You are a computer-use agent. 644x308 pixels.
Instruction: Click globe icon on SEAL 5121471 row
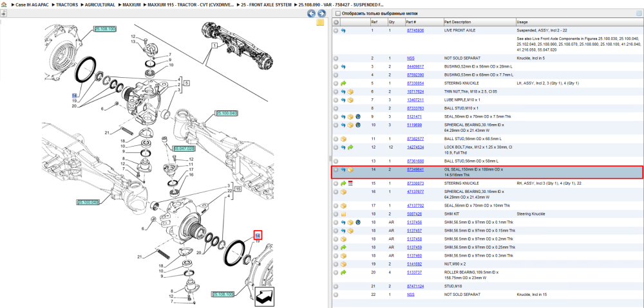pyautogui.click(x=357, y=116)
